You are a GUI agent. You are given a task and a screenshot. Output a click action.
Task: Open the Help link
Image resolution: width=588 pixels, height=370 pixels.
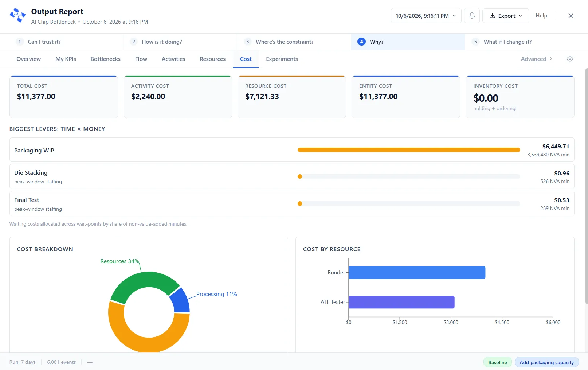[541, 16]
